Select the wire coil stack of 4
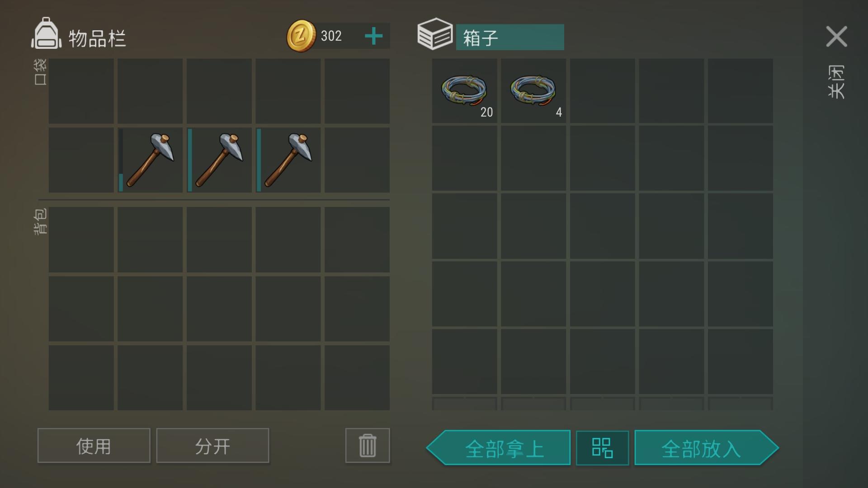 coord(533,91)
